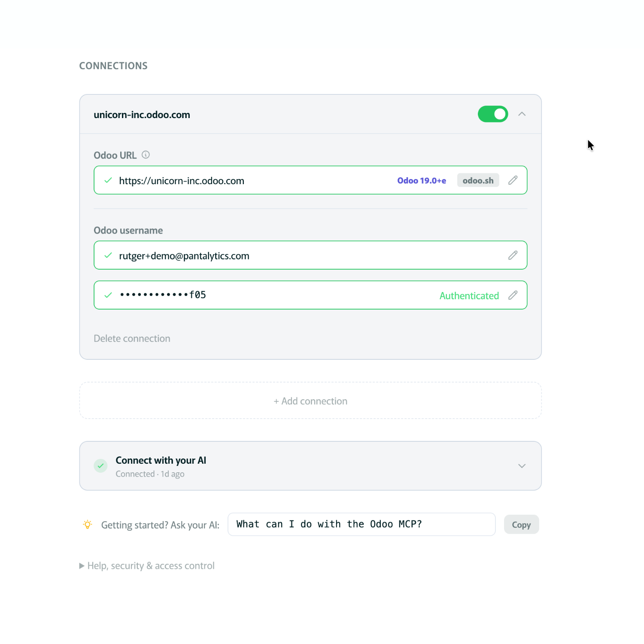Click the checkmark in the username field
Screen dimensions: 644x644
coord(108,255)
